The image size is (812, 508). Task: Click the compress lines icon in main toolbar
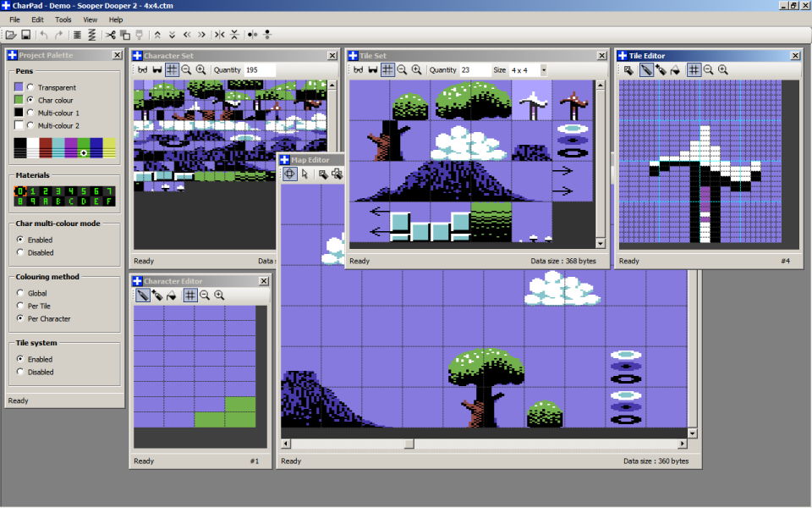(77, 35)
